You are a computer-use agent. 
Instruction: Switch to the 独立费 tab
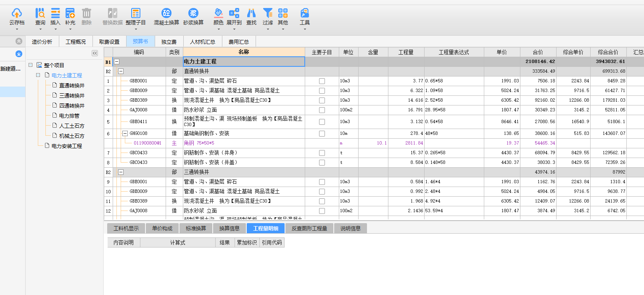coord(169,42)
